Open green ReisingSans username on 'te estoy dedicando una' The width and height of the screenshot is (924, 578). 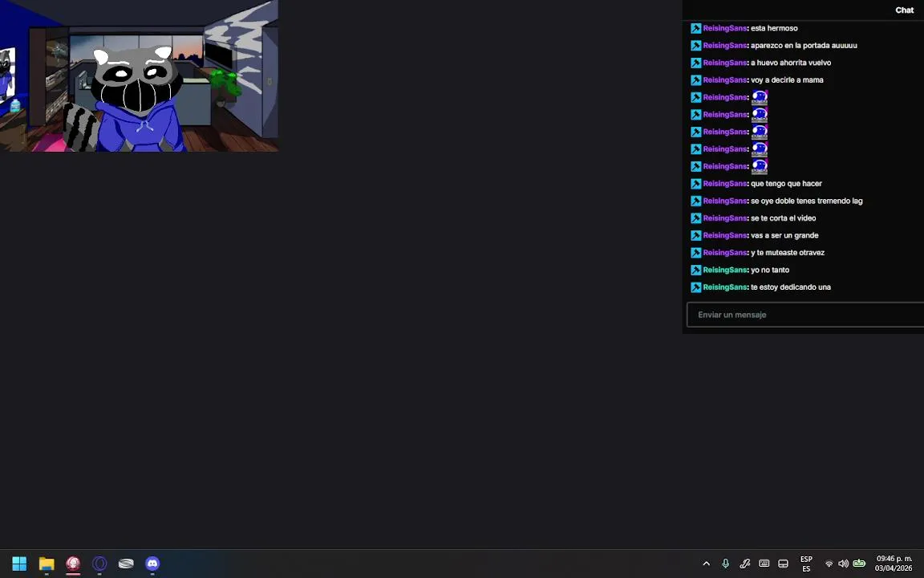point(725,287)
